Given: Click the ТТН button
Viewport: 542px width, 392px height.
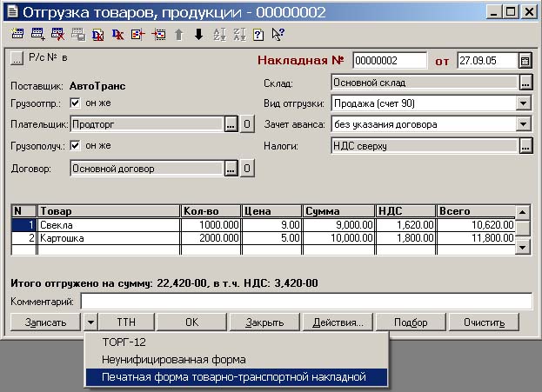Looking at the screenshot, I should coord(126,322).
